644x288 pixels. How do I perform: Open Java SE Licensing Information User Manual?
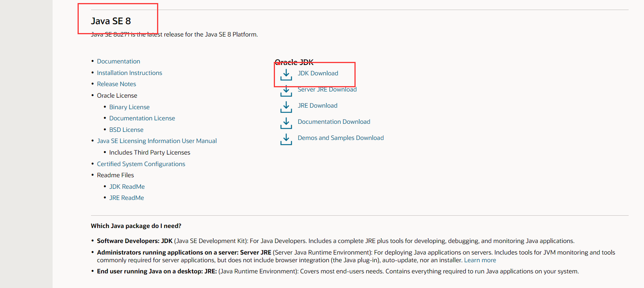tap(157, 141)
